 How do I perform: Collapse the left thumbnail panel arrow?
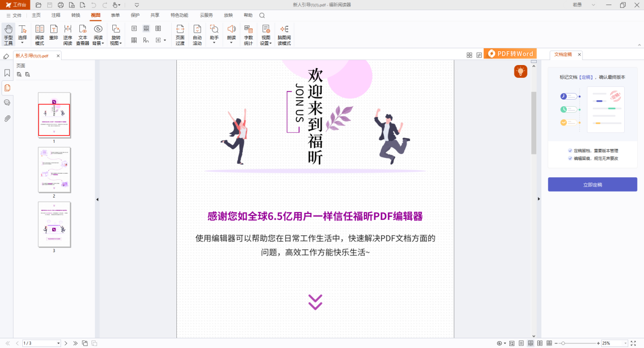97,200
